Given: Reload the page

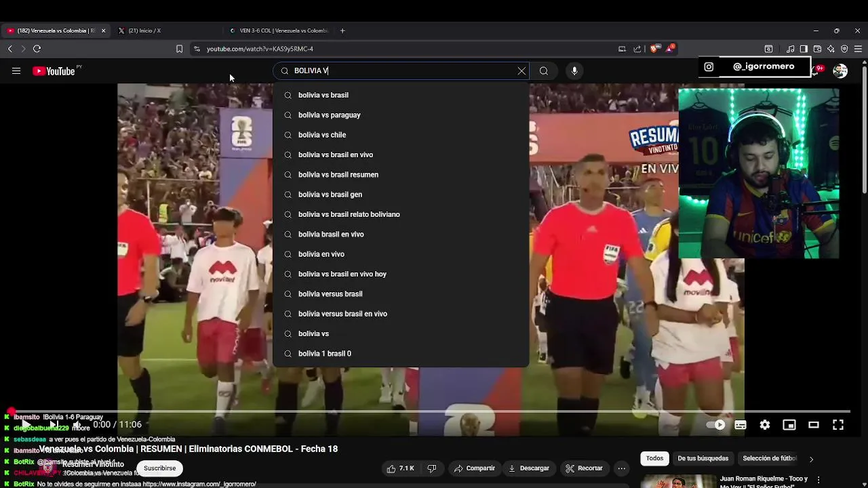Looking at the screenshot, I should point(37,49).
